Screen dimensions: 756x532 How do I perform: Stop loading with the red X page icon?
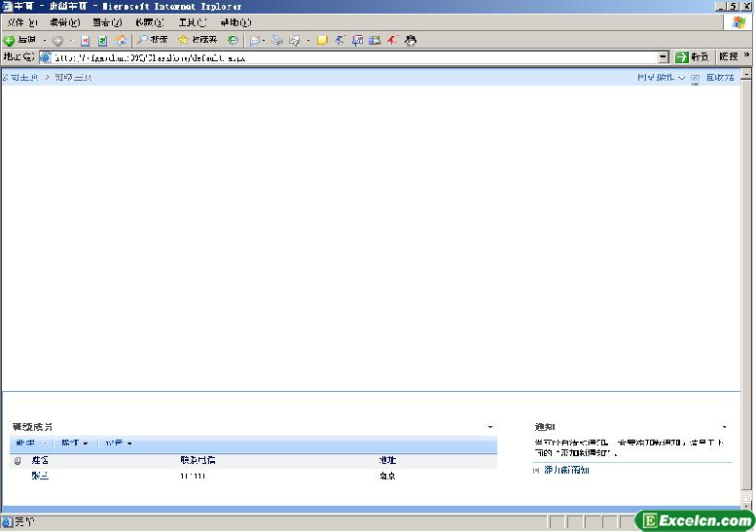click(x=86, y=41)
